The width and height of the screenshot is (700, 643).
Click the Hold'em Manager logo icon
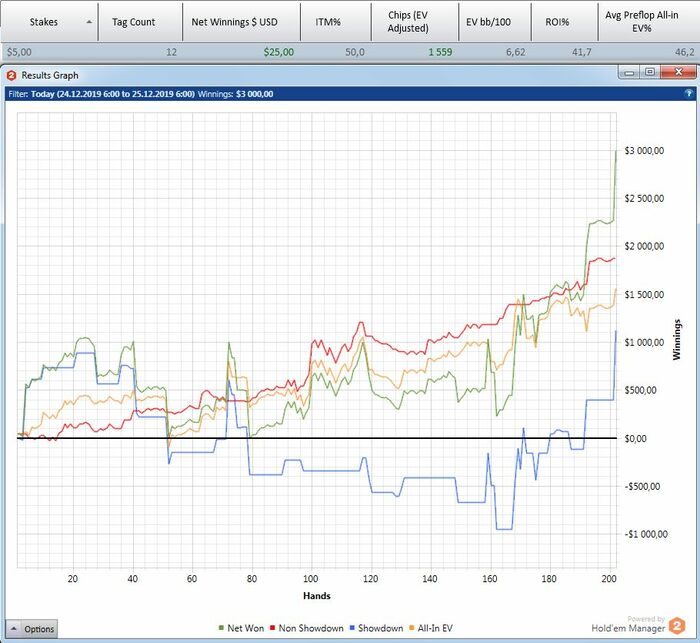tap(676, 626)
